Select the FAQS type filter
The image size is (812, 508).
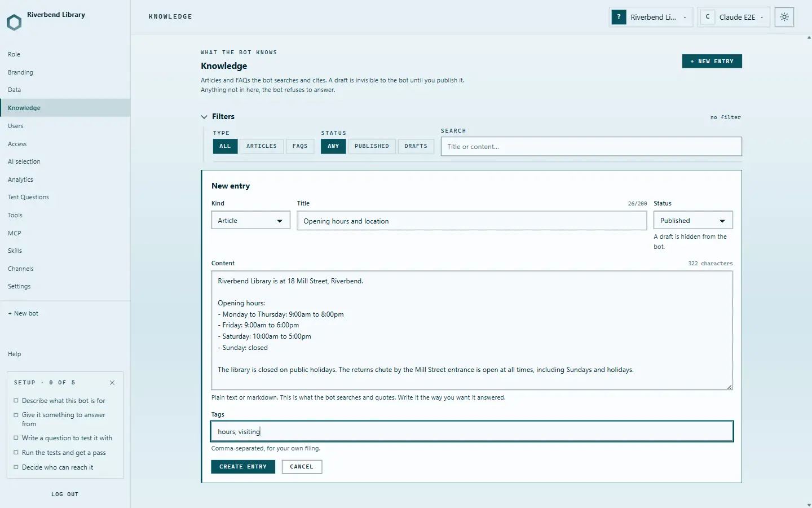[x=300, y=146]
